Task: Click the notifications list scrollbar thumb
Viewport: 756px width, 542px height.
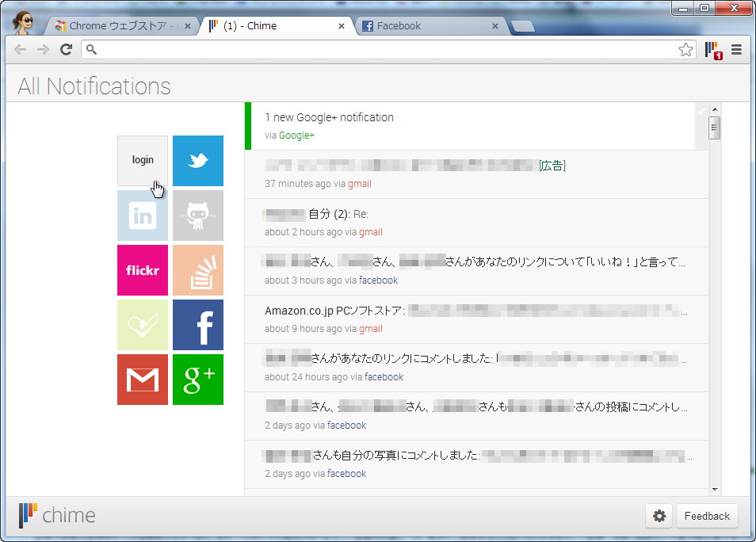Action: click(715, 128)
